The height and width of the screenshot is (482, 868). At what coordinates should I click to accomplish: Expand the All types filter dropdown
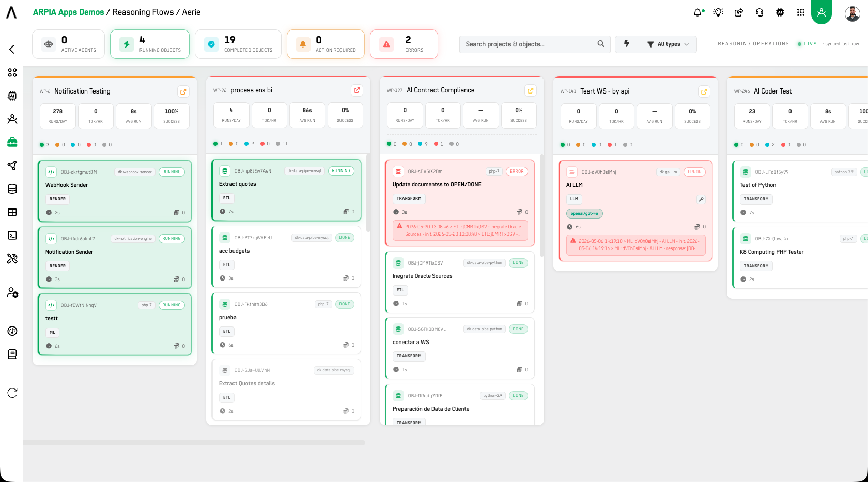coord(668,44)
